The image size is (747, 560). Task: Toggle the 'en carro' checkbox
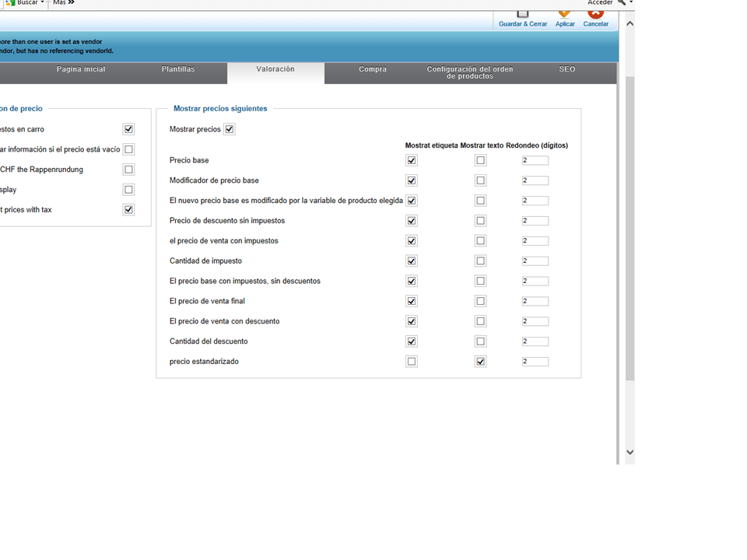(128, 129)
